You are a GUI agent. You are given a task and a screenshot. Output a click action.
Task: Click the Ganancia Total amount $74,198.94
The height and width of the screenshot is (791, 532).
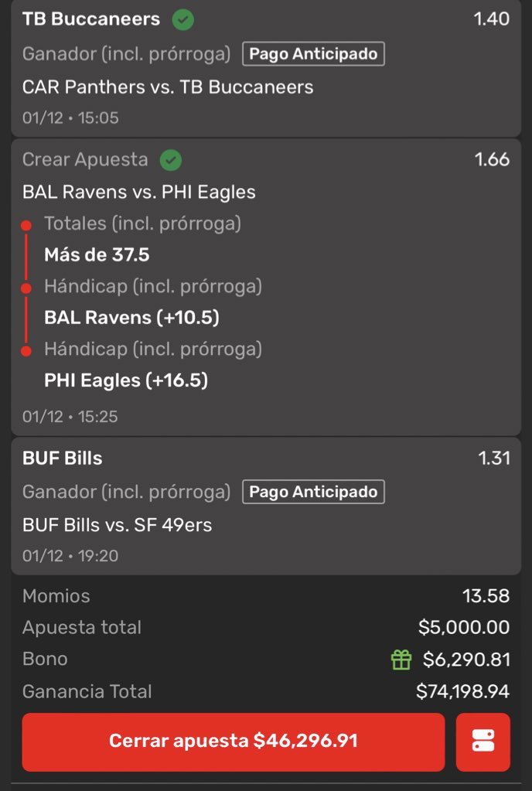pyautogui.click(x=462, y=691)
